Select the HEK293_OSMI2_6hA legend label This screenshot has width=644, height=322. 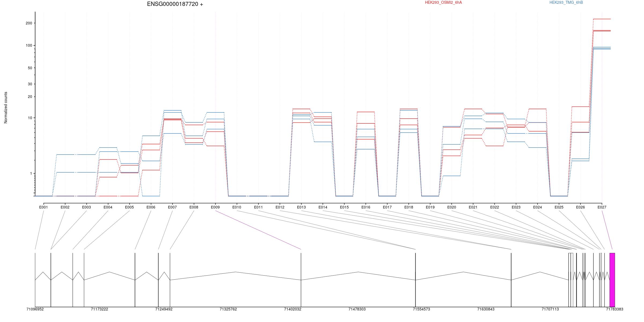[443, 2]
